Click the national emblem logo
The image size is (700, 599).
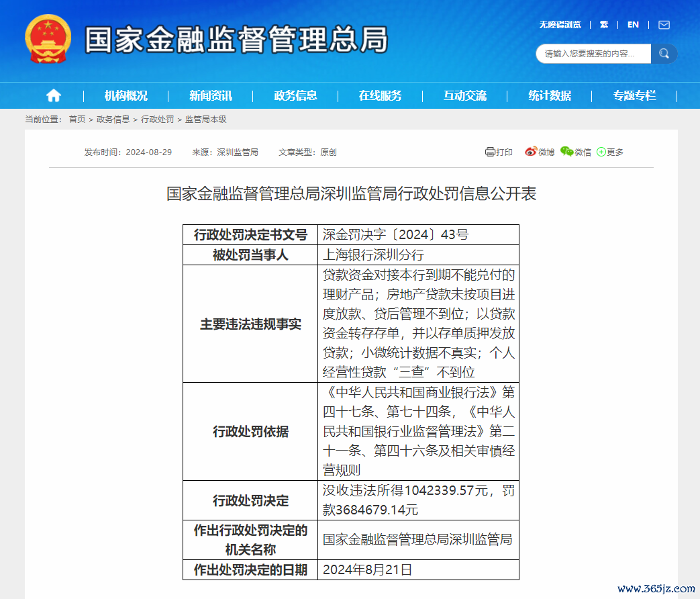[48, 39]
